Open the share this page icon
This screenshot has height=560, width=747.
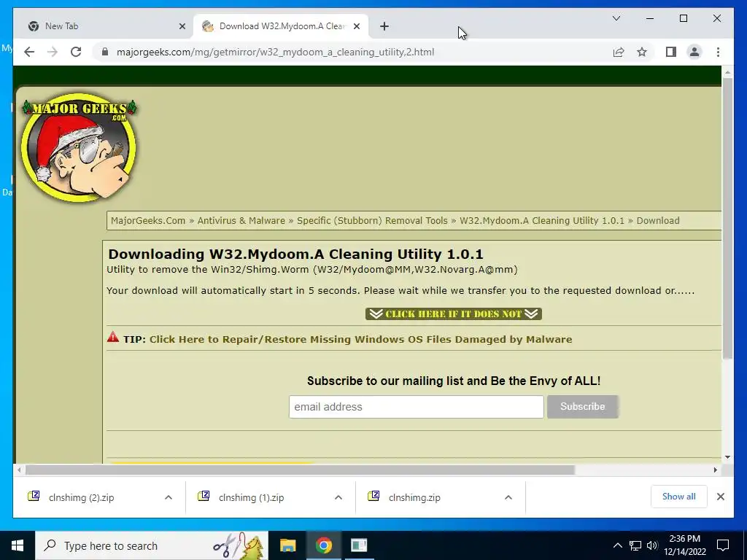tap(619, 52)
